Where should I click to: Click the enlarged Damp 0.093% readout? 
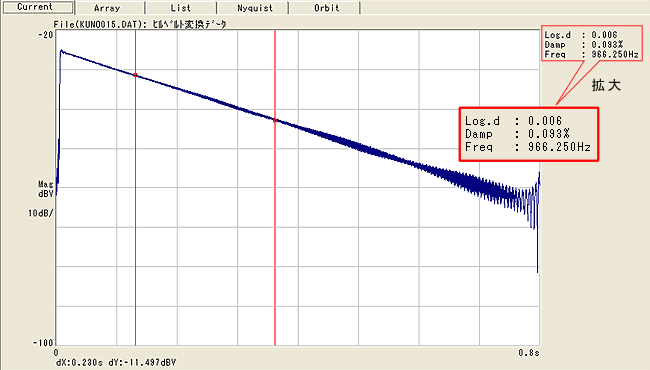tap(517, 134)
